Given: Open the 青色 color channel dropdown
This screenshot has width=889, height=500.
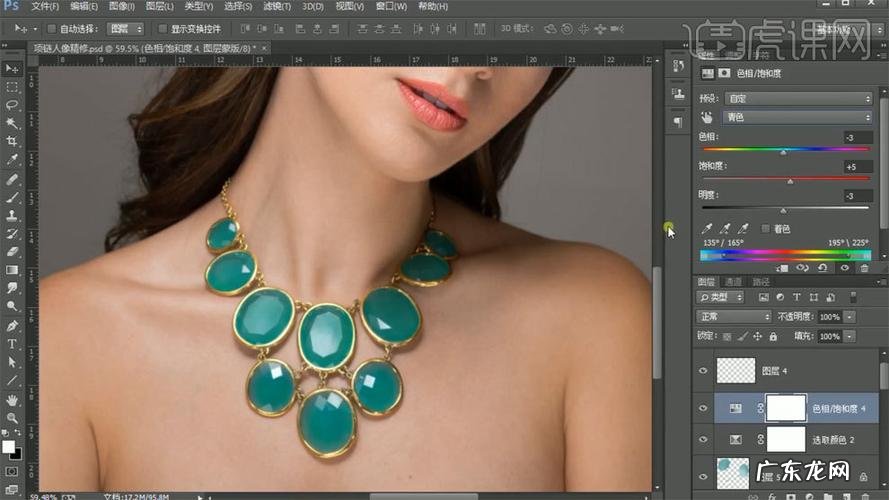Looking at the screenshot, I should pos(798,117).
